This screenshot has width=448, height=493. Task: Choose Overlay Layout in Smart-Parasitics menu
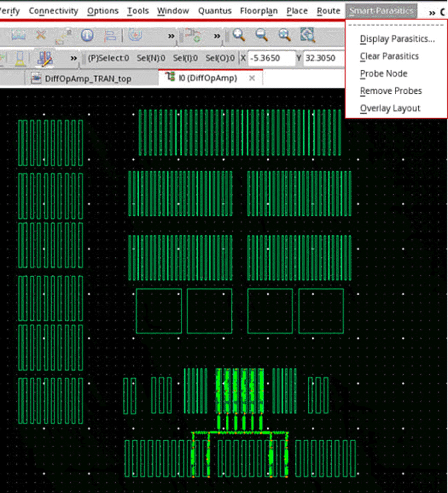click(390, 108)
